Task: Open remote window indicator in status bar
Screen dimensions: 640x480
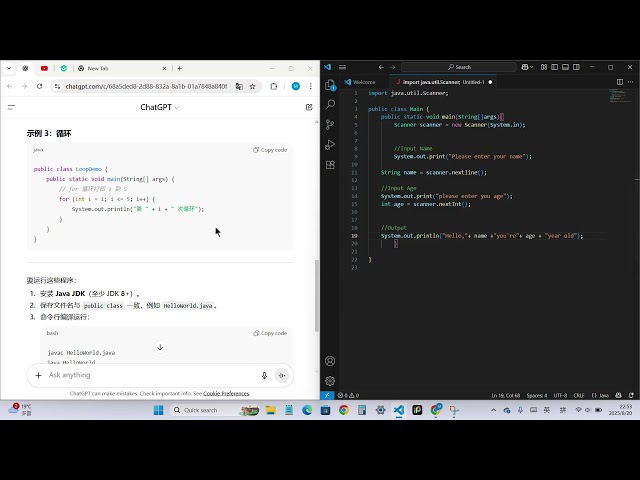Action: coord(327,395)
